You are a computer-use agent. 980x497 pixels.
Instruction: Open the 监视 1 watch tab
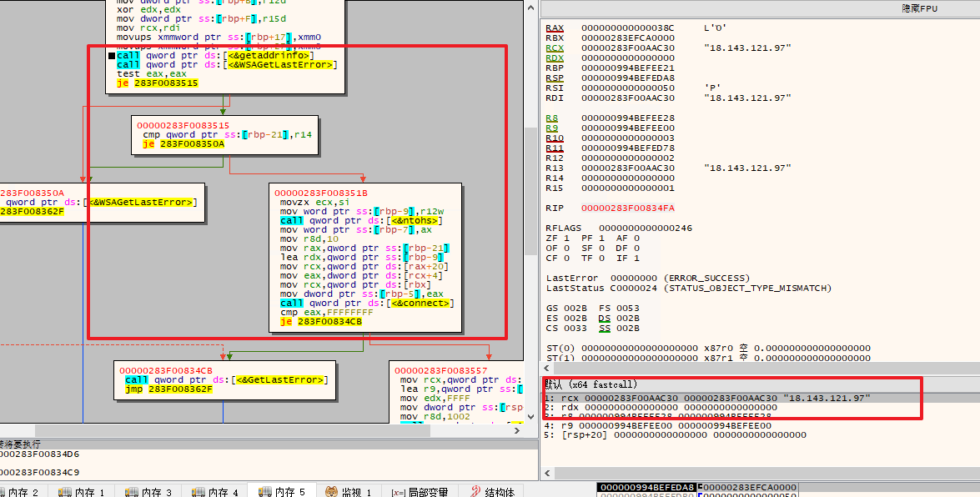click(348, 492)
